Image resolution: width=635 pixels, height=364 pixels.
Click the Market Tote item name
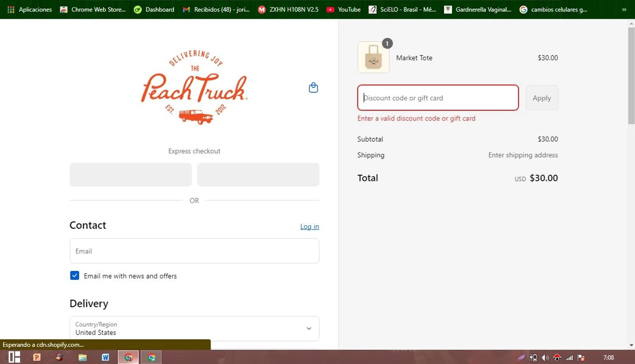[414, 58]
